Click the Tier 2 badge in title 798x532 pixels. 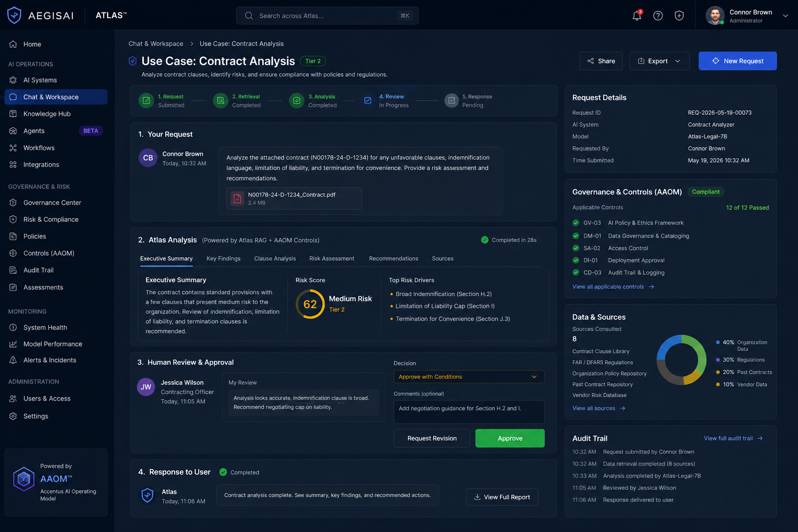[313, 61]
